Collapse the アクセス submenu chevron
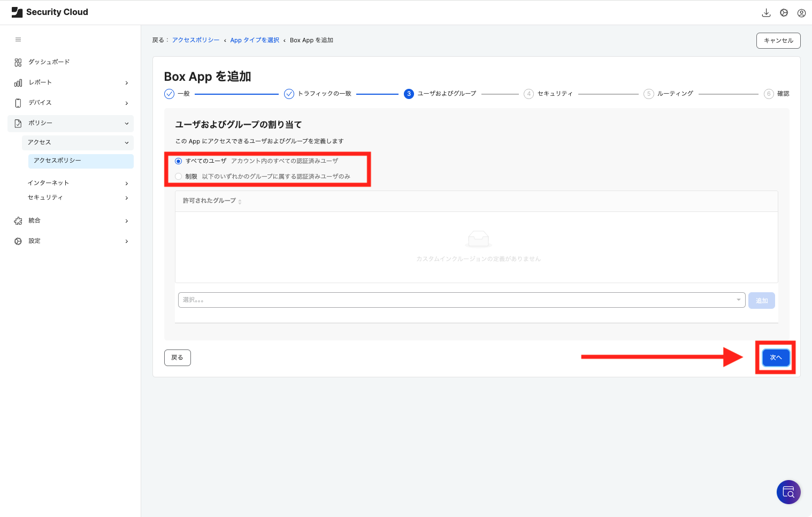The width and height of the screenshot is (812, 517). pyautogui.click(x=127, y=143)
